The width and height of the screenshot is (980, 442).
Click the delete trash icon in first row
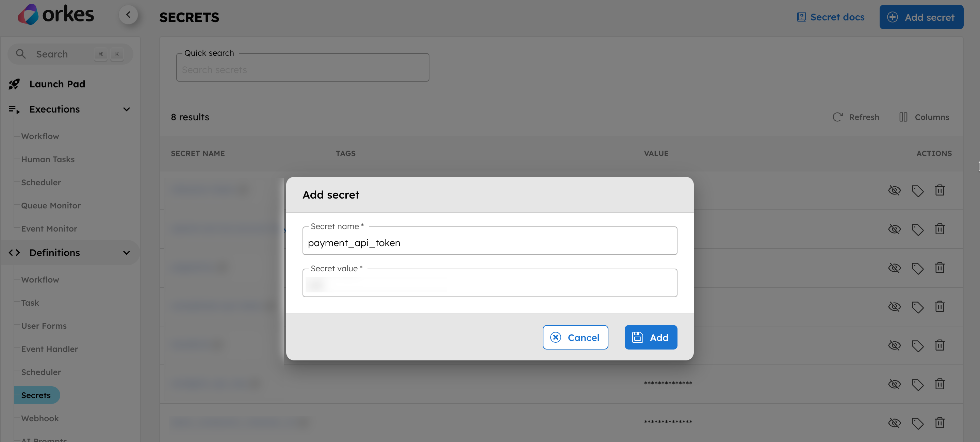(x=939, y=190)
